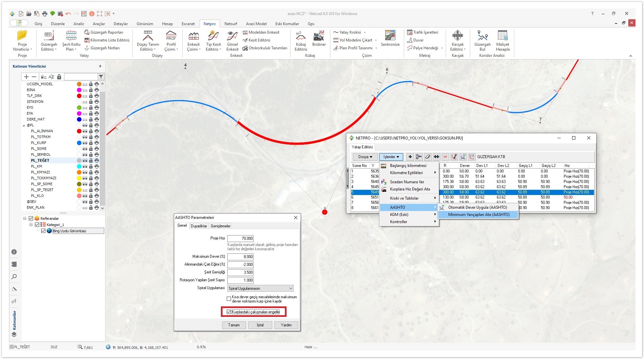The height and width of the screenshot is (359, 644).
Task: Toggle the Kısa dever geçiş mesafelerinde checkbox
Action: click(229, 299)
